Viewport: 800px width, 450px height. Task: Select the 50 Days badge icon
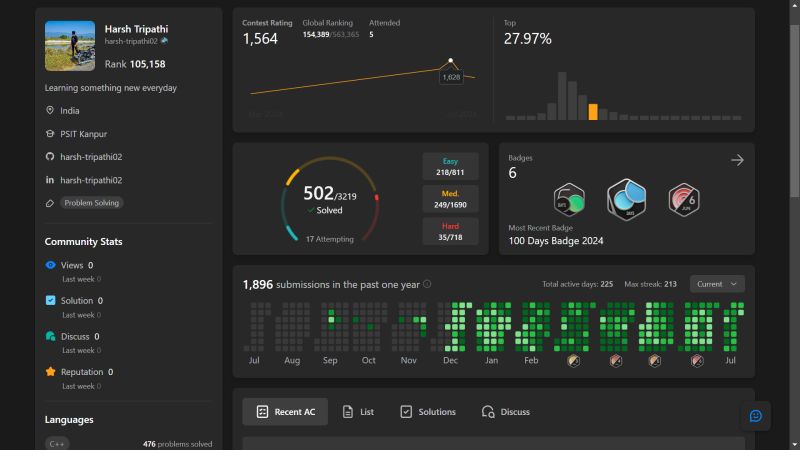click(569, 199)
